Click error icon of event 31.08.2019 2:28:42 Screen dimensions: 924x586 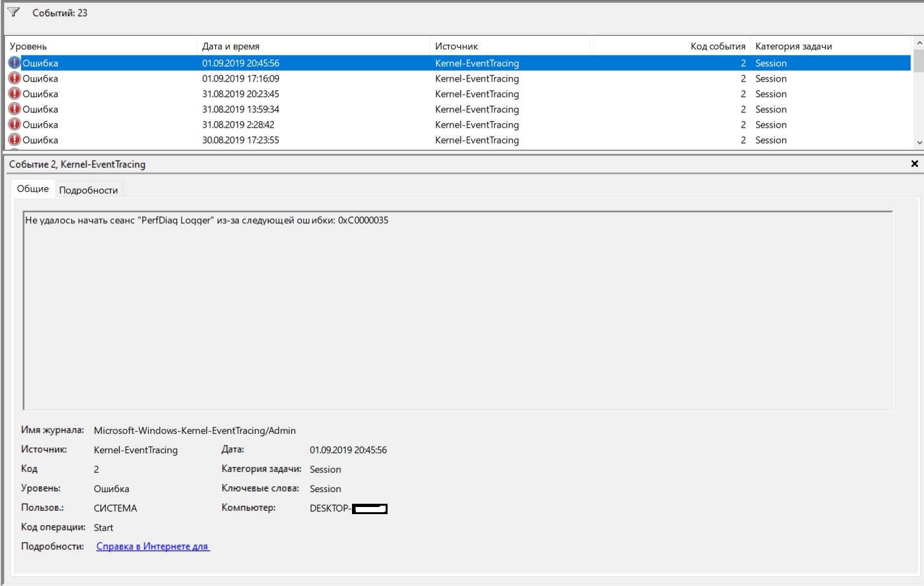point(14,124)
